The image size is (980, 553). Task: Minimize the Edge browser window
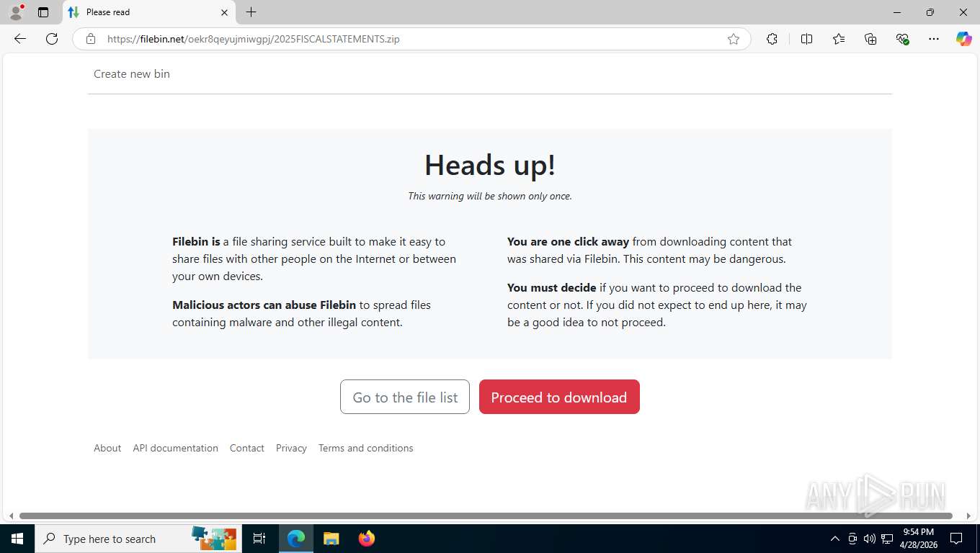897,12
